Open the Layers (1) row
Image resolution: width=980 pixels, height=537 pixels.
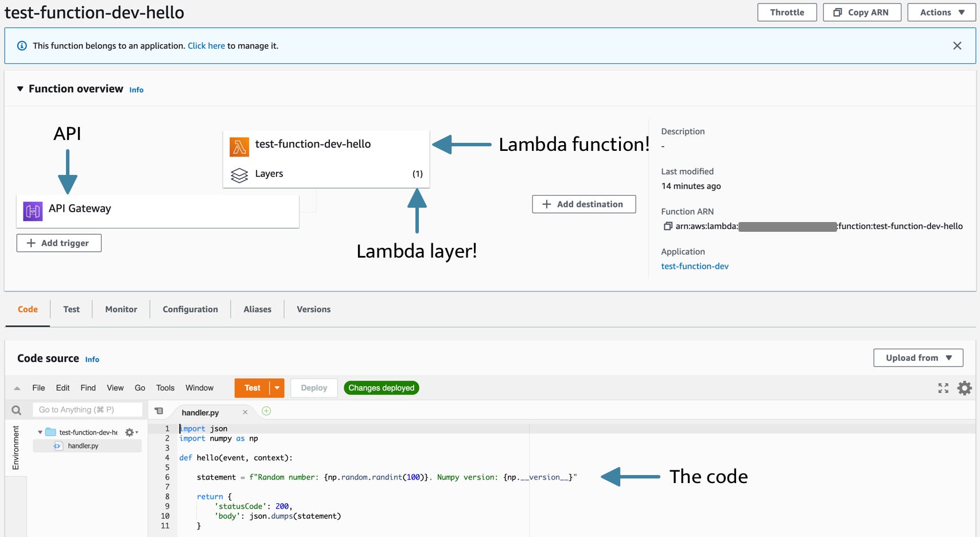pos(326,174)
